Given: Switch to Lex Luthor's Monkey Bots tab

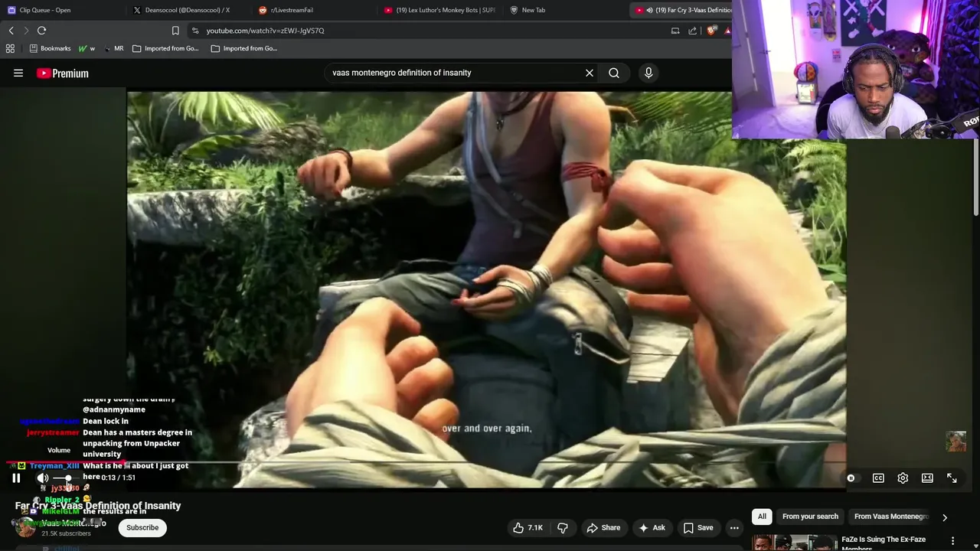Looking at the screenshot, I should (x=439, y=10).
